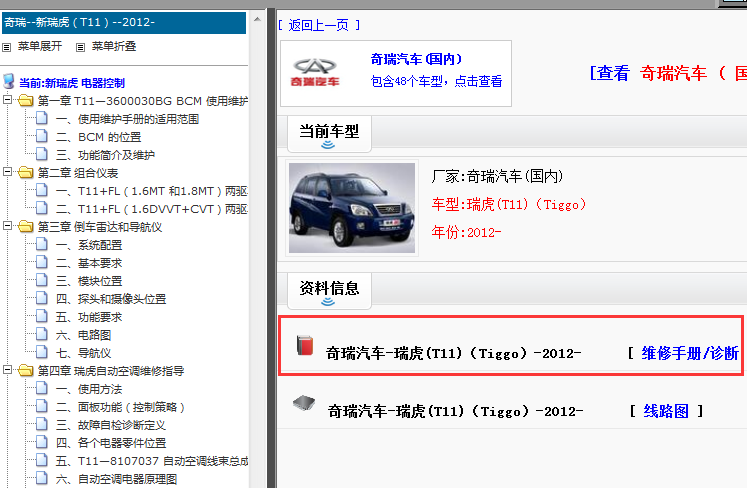Click the page icon of 二、T11+FL (1.6DVVT+CVT)
This screenshot has height=488, width=747.
(42, 208)
